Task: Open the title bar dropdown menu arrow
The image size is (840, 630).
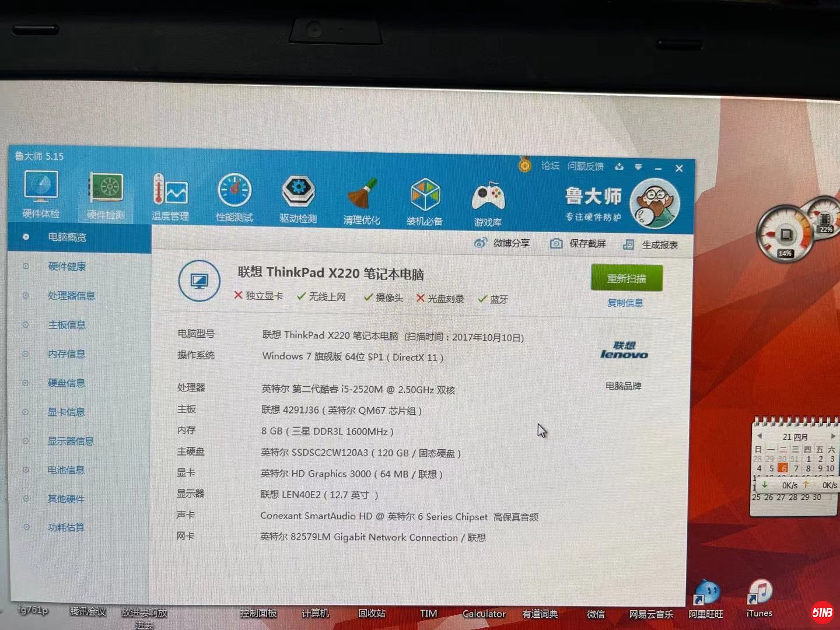Action: (x=638, y=167)
